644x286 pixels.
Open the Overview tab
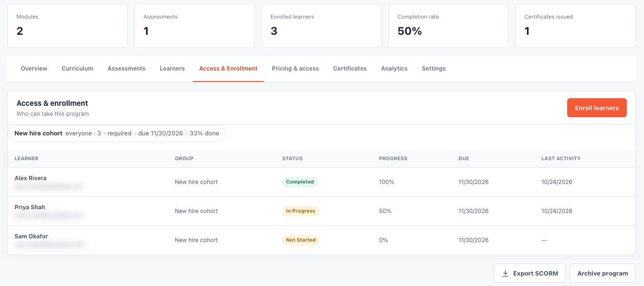34,69
